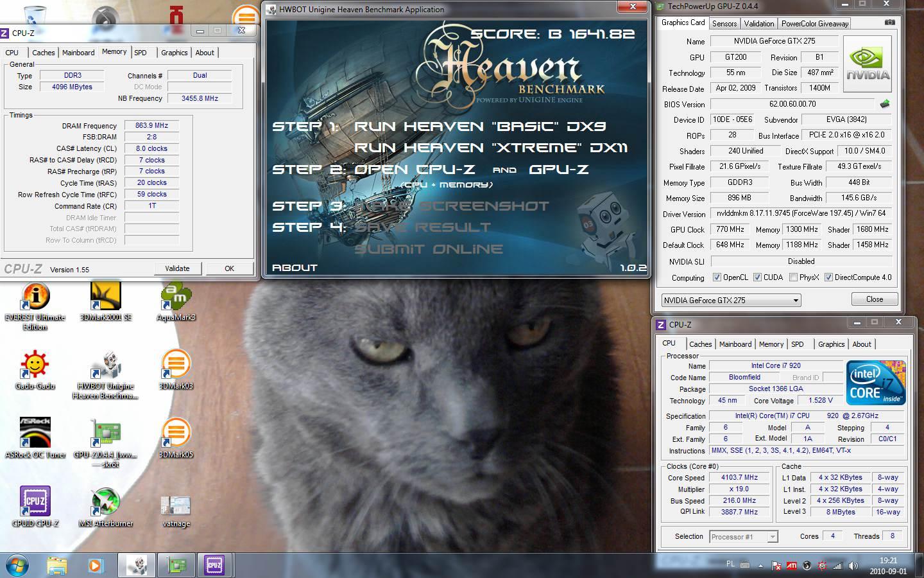Toggle the DirectCompute 4.0 checkbox
Screen dimensions: 924x578
point(828,277)
